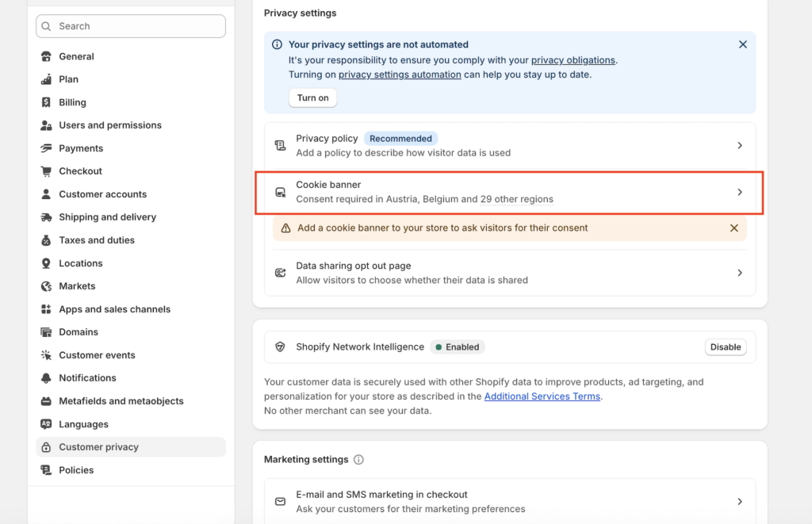812x524 pixels.
Task: Open the Policies settings section
Action: coord(76,470)
